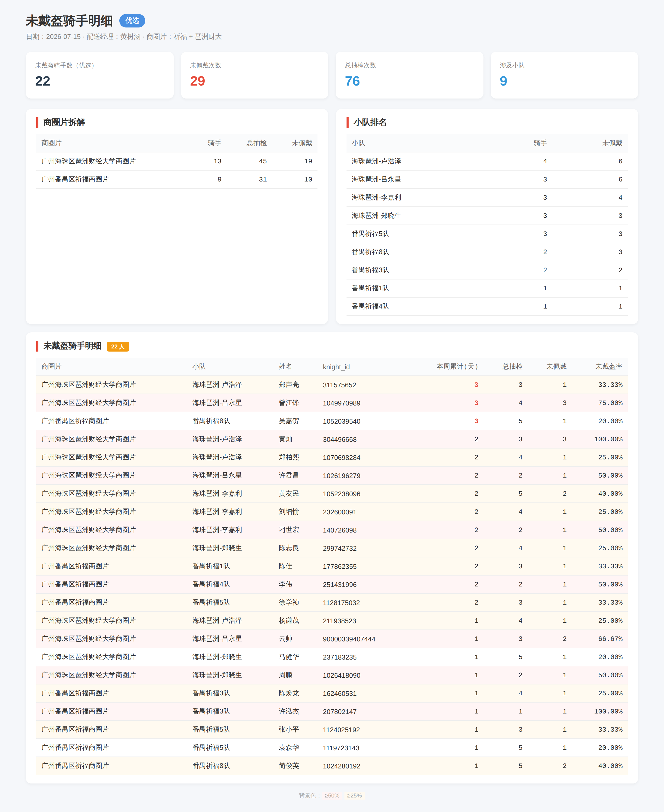Click the 22 人 badge in detail header
Viewport: 664px width, 812px height.
pos(118,346)
